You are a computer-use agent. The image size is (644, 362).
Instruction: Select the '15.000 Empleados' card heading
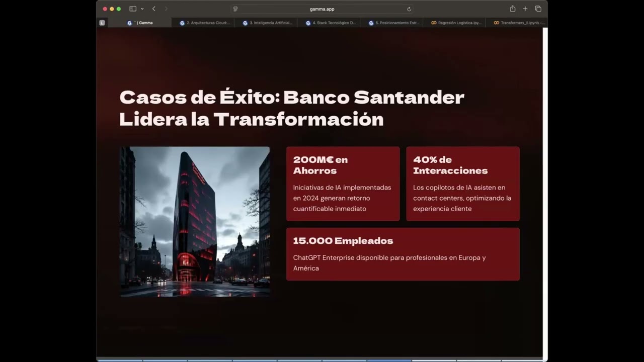click(343, 241)
